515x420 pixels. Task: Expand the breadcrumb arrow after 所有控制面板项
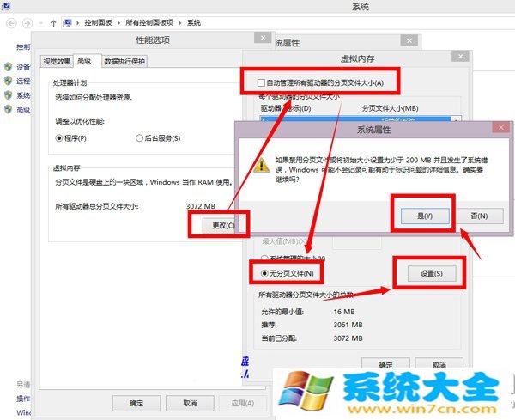click(x=180, y=23)
